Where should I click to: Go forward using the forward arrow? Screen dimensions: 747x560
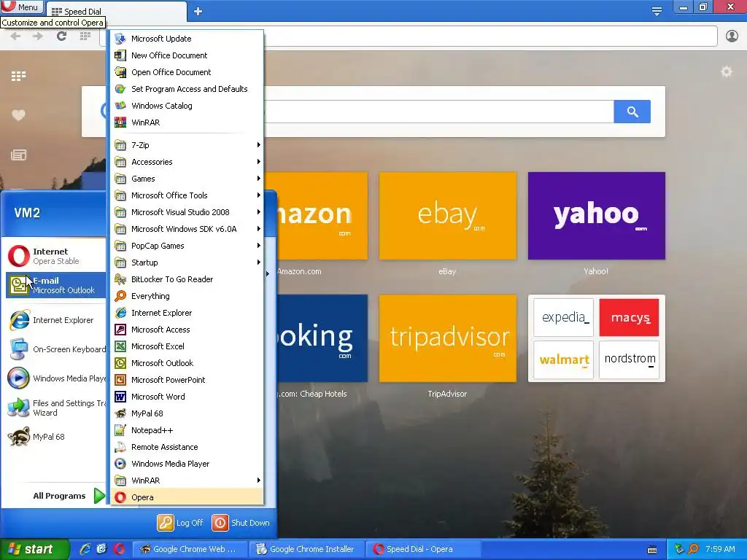tap(38, 36)
